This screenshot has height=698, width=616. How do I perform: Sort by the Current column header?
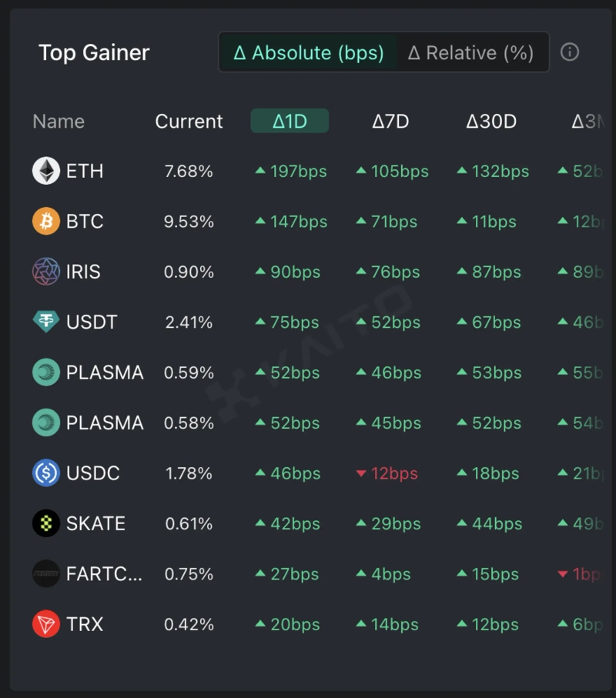coord(189,121)
